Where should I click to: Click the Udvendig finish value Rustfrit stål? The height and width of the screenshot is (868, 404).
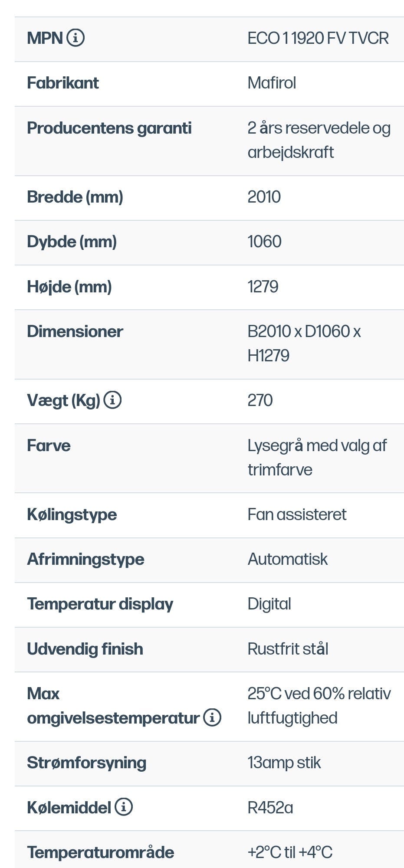point(288,649)
